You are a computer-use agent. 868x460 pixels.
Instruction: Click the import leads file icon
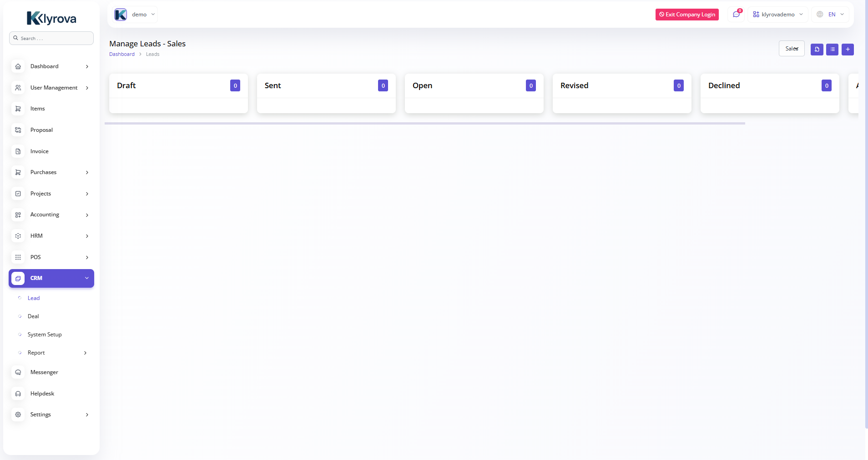coord(817,50)
